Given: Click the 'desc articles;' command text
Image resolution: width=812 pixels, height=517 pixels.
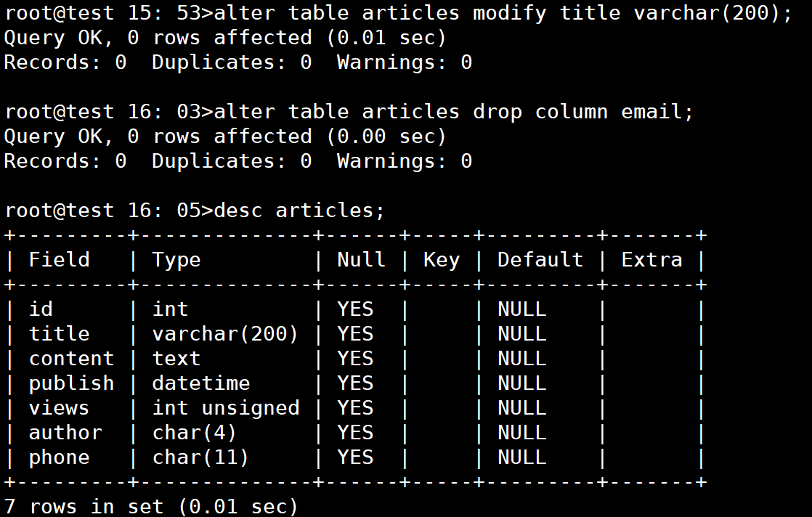Looking at the screenshot, I should point(299,210).
